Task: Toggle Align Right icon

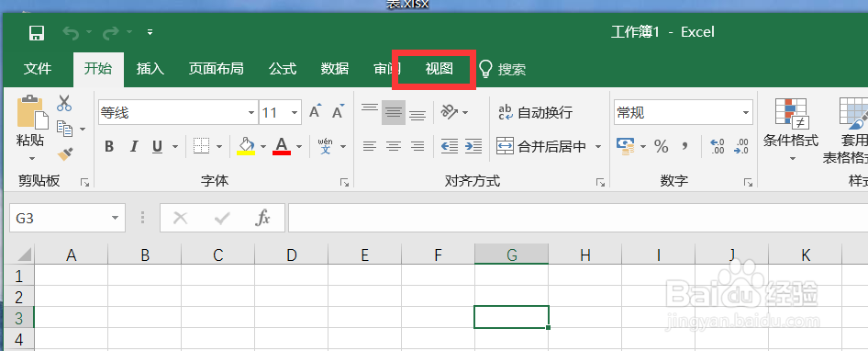Action: pos(417,146)
